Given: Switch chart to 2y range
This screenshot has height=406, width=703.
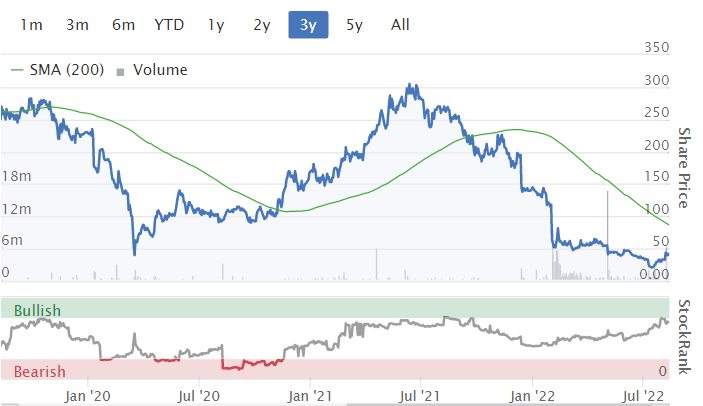Looking at the screenshot, I should tap(261, 25).
